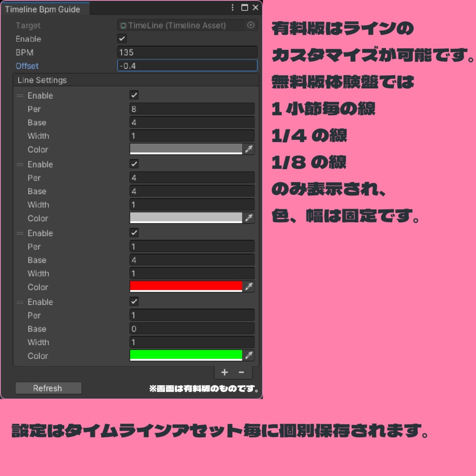This screenshot has width=476, height=476.
Task: Open the window options kebab menu
Action: click(232, 7)
